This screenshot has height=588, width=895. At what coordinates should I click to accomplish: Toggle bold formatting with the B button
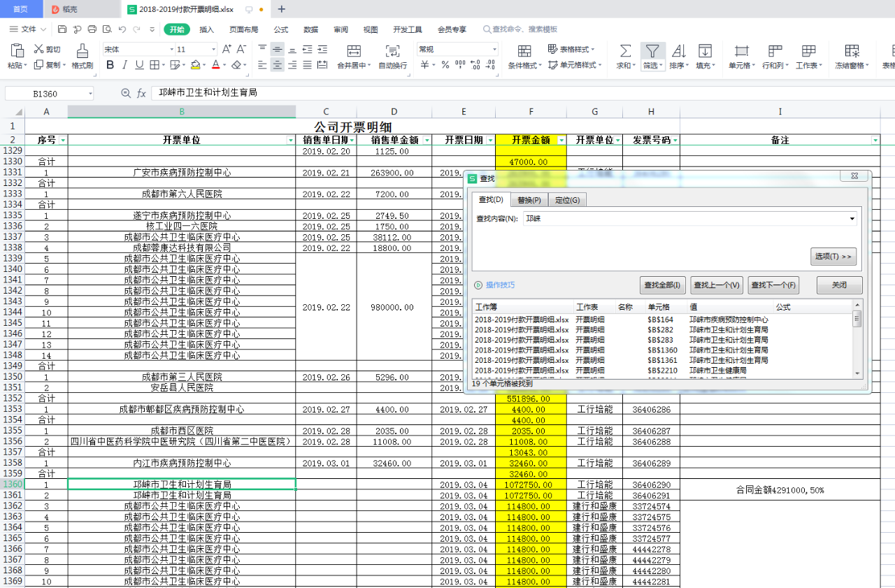click(110, 65)
